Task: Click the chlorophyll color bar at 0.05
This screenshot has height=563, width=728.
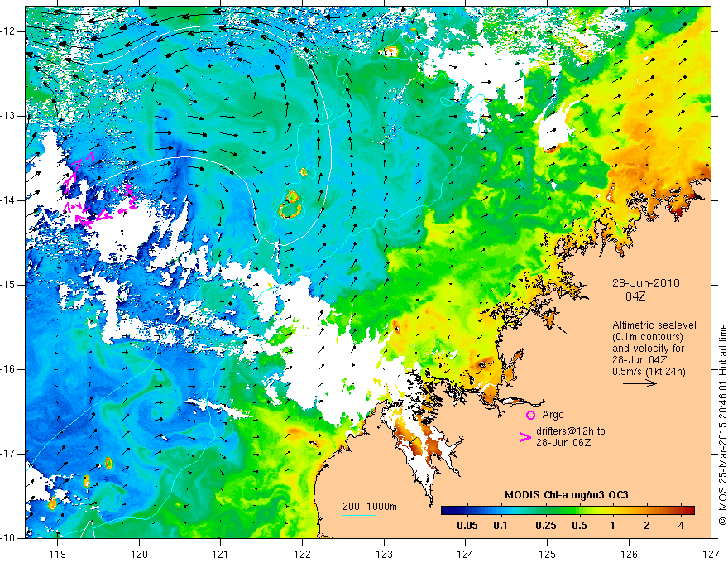Action: click(x=467, y=511)
